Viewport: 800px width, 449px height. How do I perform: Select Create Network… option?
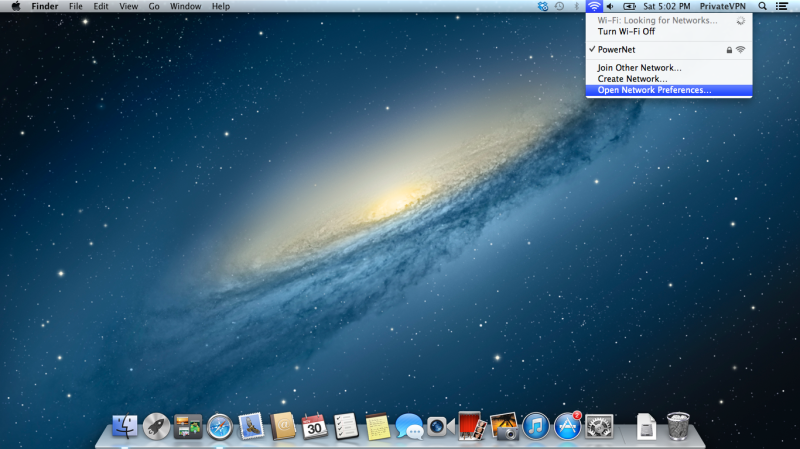pos(632,79)
